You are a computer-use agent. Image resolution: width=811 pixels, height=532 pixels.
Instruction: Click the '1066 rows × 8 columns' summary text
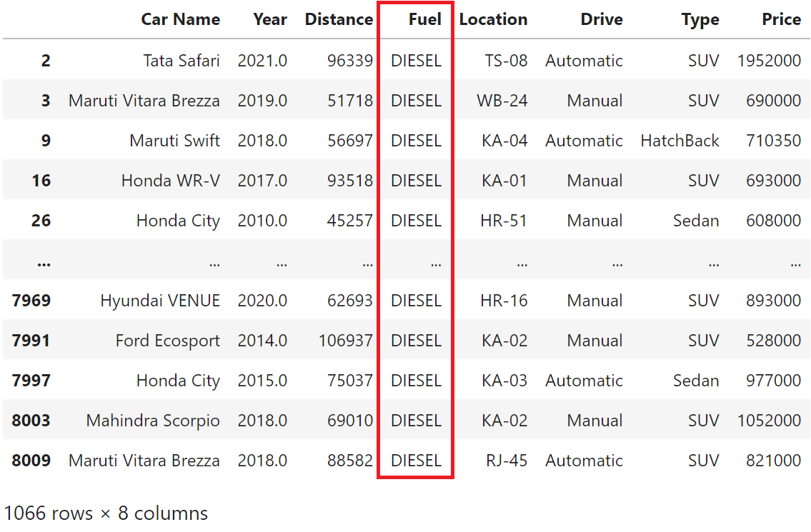106,513
